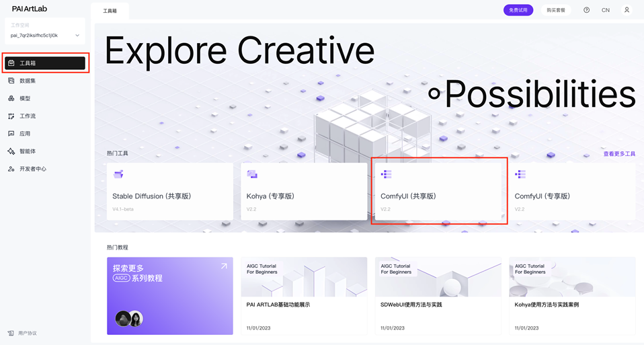Image resolution: width=644 pixels, height=345 pixels.
Task: Click the Possibilities banner headline
Action: click(x=532, y=94)
